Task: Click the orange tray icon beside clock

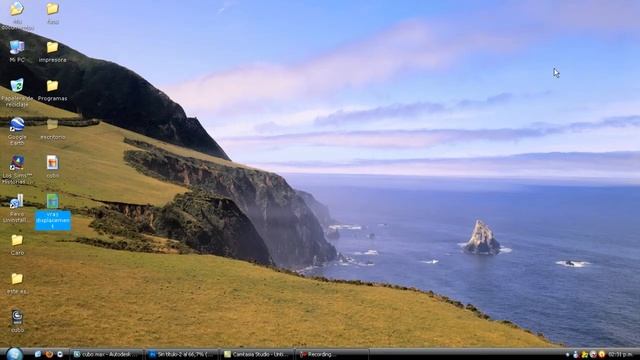Action: pos(602,354)
